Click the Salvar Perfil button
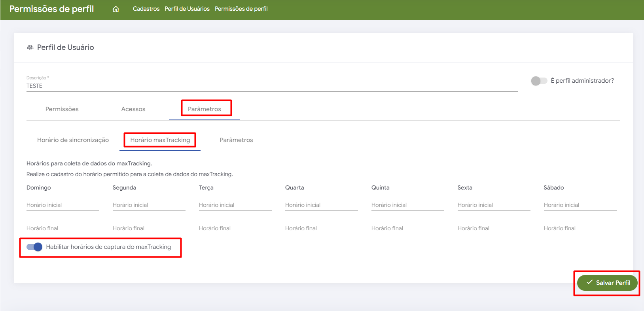 (607, 283)
